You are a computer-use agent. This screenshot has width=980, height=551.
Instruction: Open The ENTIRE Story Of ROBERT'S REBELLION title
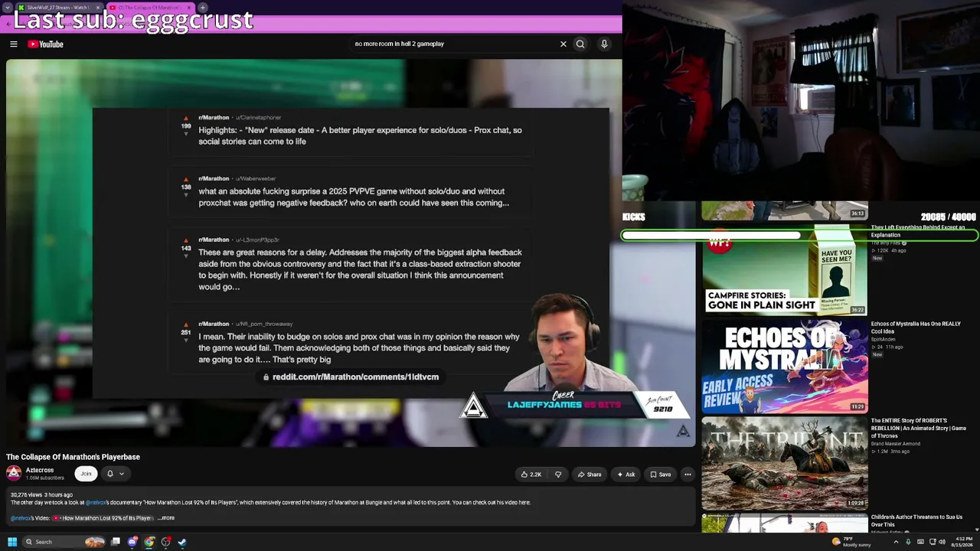coord(919,428)
